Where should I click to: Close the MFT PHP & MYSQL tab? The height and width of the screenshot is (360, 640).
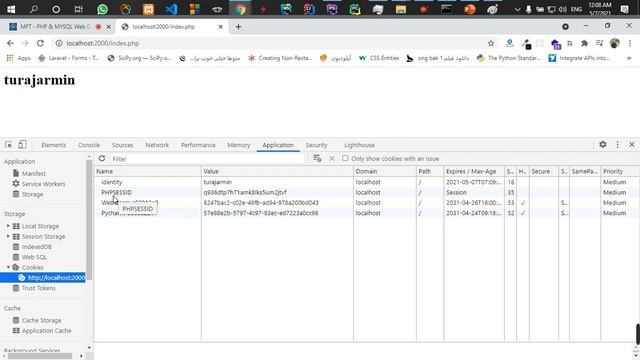(x=109, y=27)
